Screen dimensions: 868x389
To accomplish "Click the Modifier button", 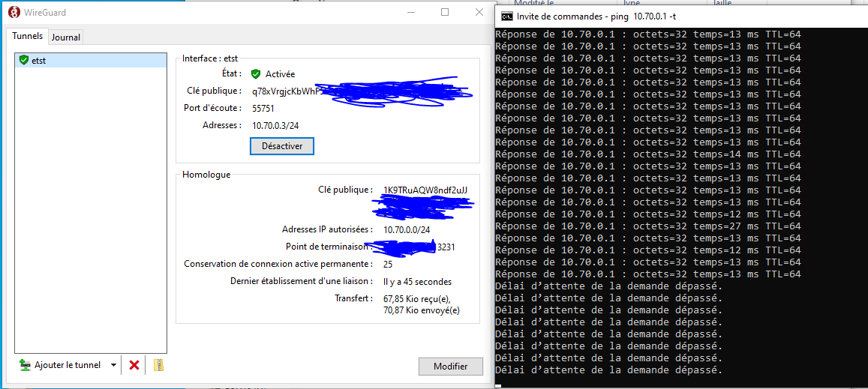I will [451, 367].
